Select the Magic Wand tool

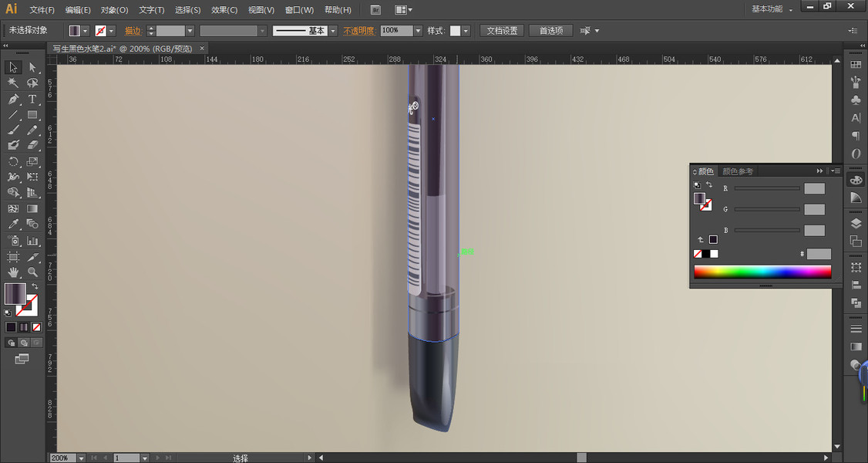[13, 83]
